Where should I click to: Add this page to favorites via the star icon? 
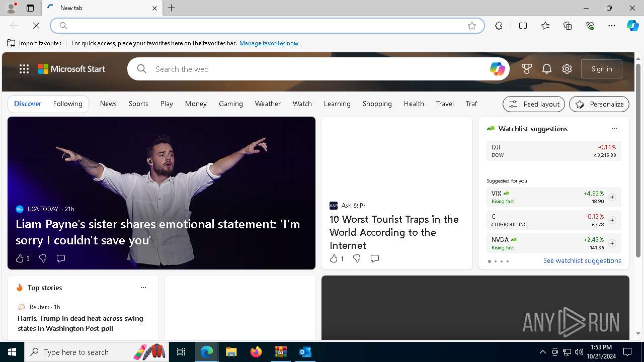472,26
